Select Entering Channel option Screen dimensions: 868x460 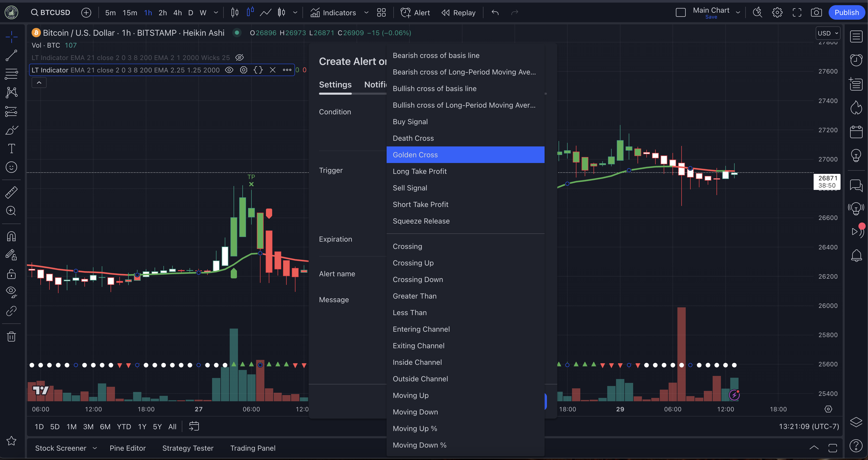[x=465, y=329]
